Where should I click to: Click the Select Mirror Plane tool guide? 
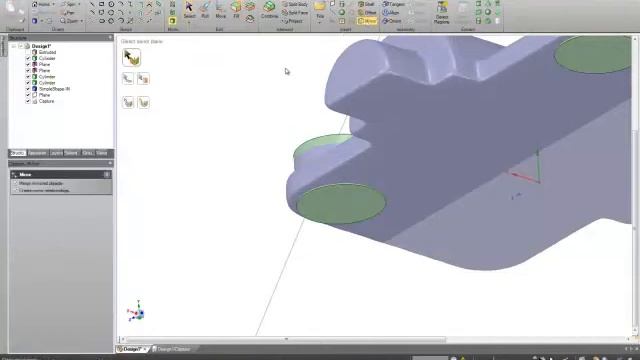(131, 57)
